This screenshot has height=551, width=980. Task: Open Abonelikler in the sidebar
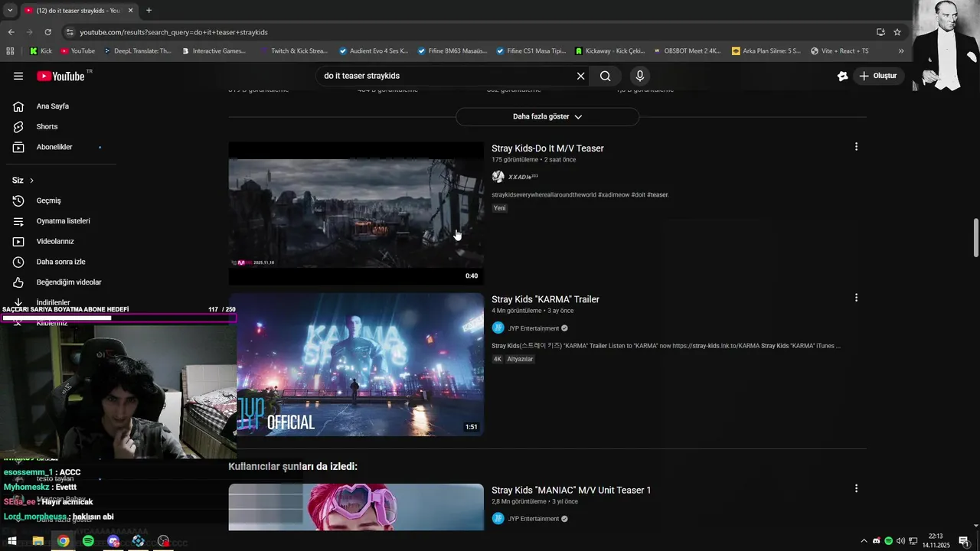54,147
